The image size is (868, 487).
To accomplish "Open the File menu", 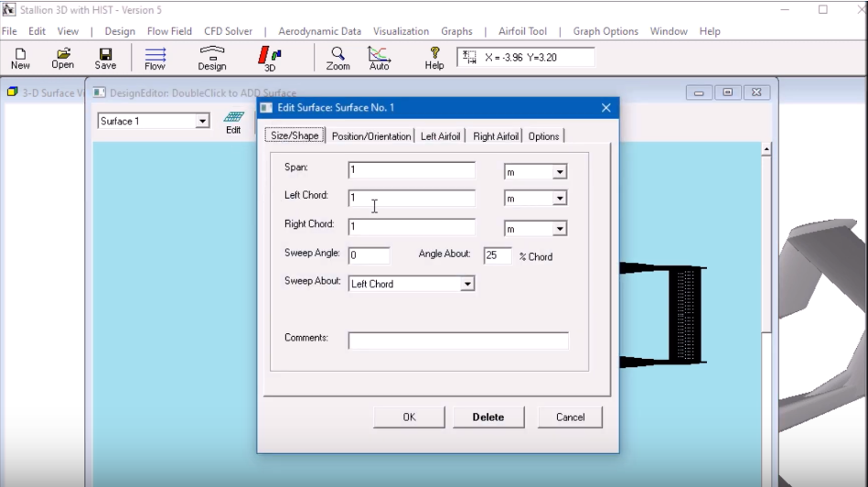I will (x=9, y=31).
